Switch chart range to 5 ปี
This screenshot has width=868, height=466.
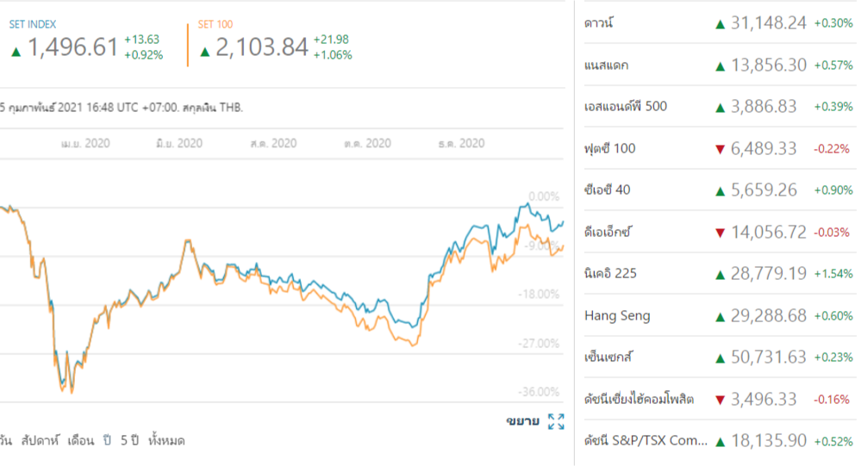pyautogui.click(x=129, y=440)
